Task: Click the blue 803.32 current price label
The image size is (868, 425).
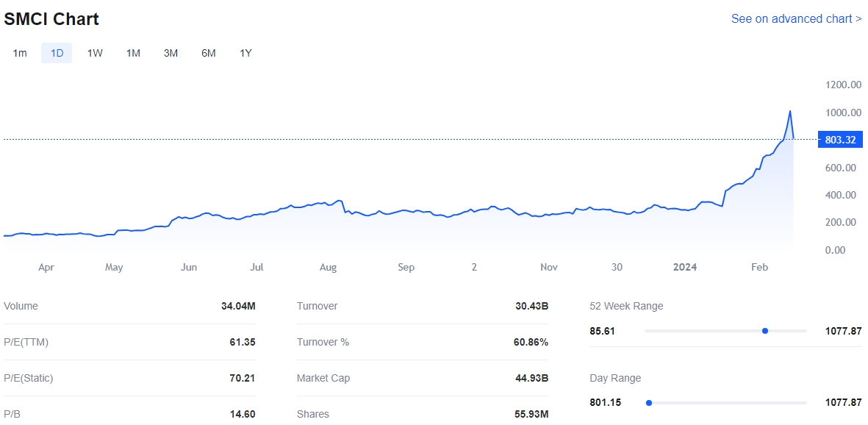Action: click(840, 140)
